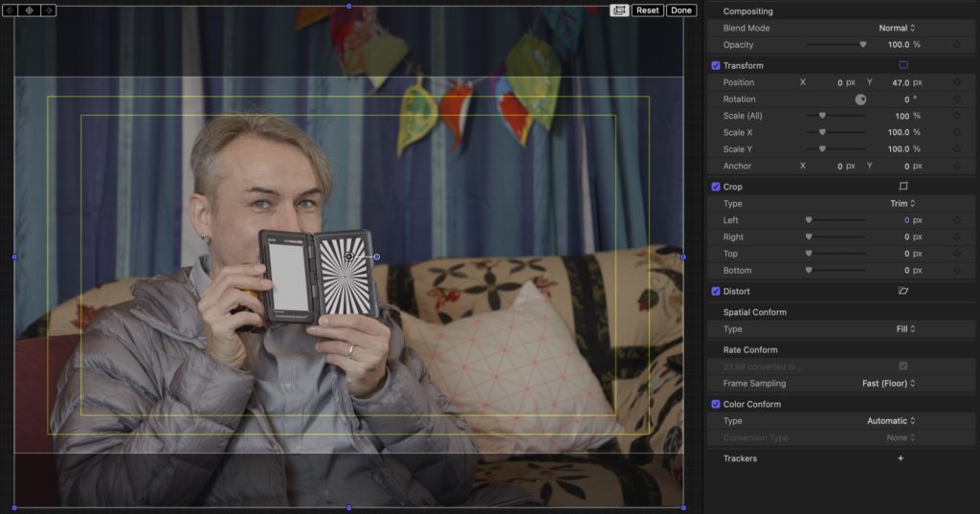
Task: Click the Crop onscreen controls icon
Action: [903, 187]
